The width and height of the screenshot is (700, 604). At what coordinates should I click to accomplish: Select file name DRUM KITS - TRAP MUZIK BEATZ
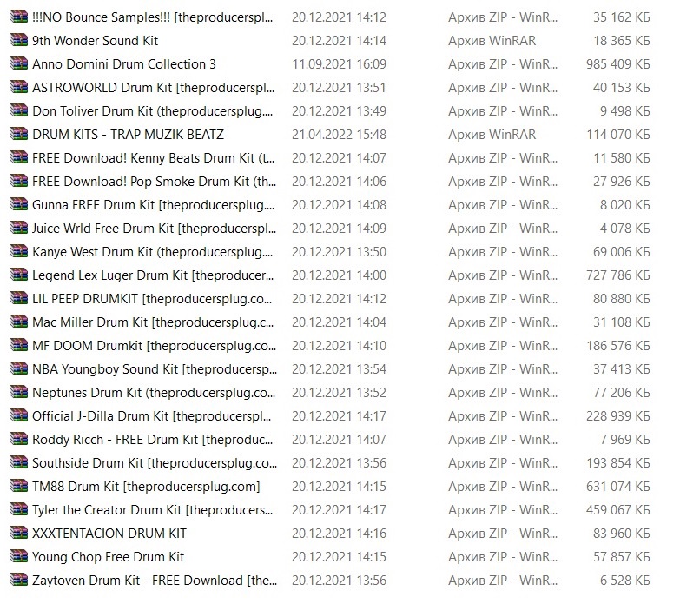[x=129, y=135]
